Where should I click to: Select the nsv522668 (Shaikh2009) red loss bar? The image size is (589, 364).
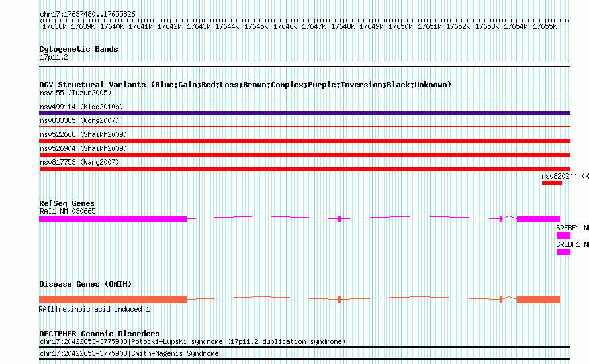click(304, 141)
